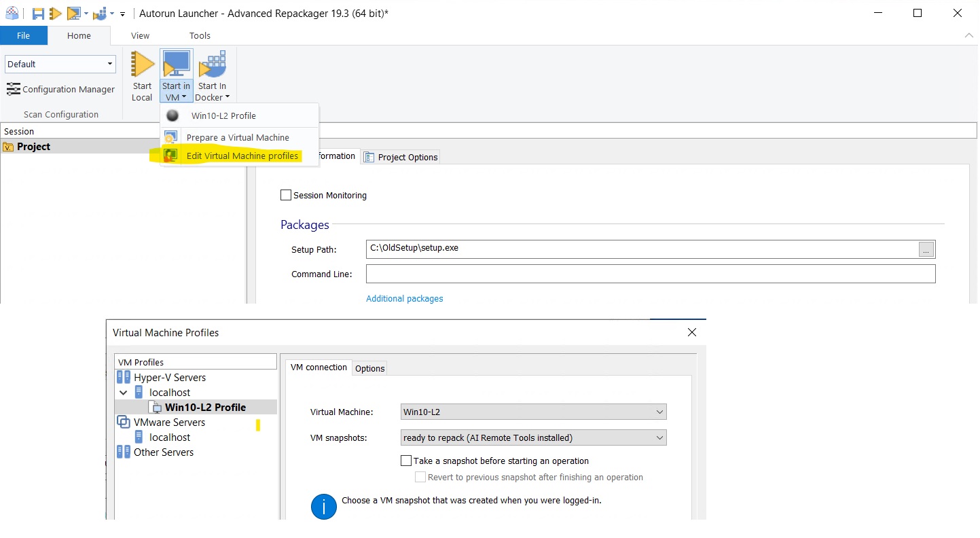Click into the Command Line field
Screen dimensions: 980x538
(x=650, y=274)
